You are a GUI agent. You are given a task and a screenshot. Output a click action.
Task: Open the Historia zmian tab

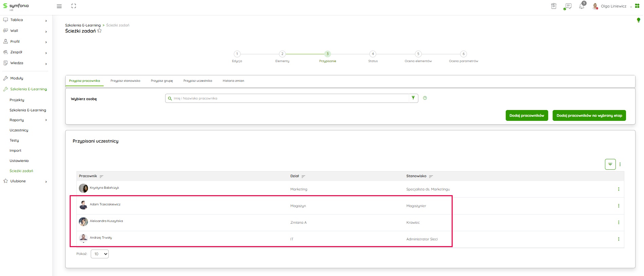point(233,81)
